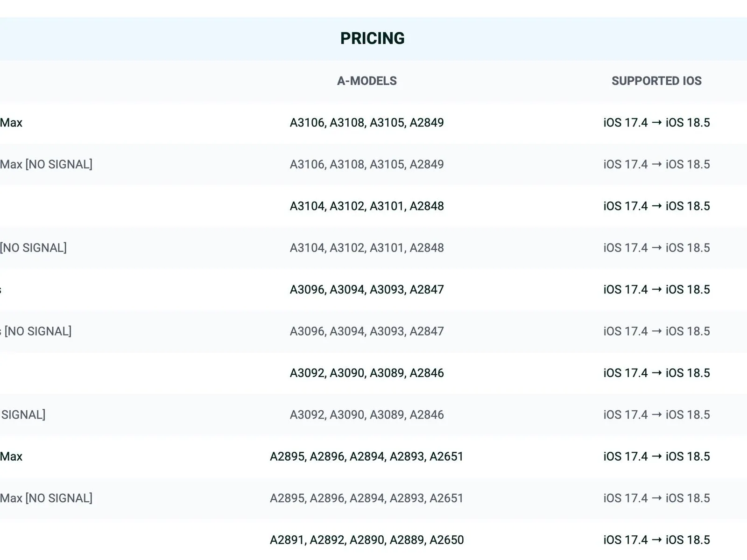Click iOS 17.4 → 18.5 in the A2891 row
The width and height of the screenshot is (747, 560).
click(656, 540)
